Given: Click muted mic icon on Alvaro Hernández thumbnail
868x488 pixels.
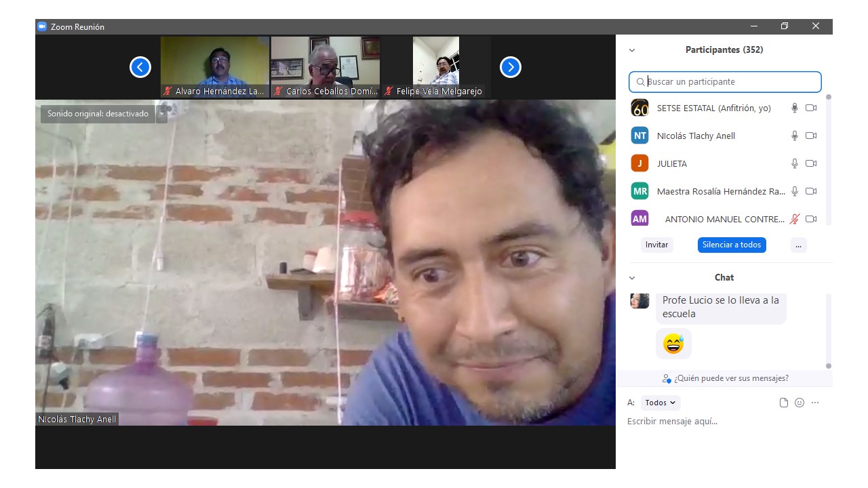Looking at the screenshot, I should click(167, 91).
